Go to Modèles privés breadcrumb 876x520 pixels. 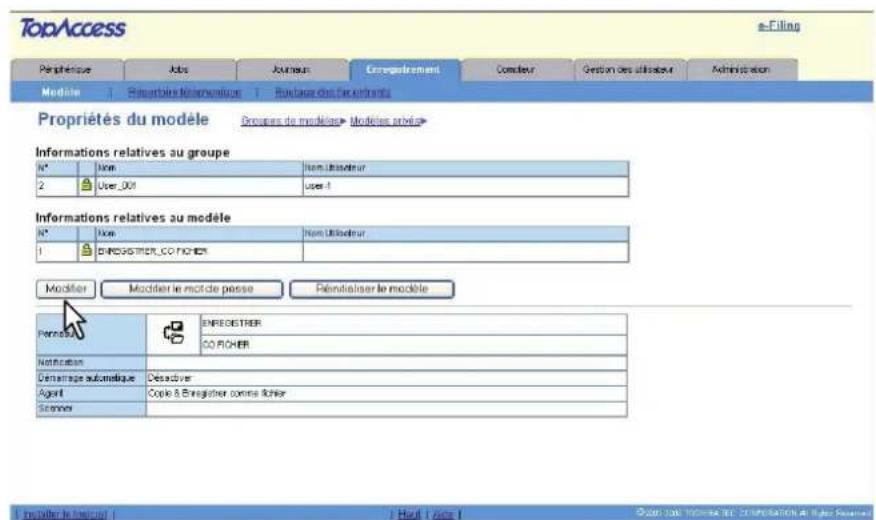tap(385, 121)
